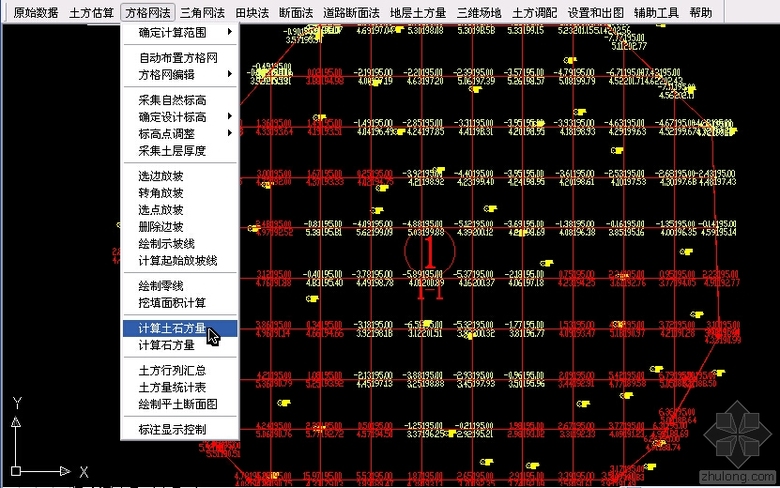The height and width of the screenshot is (488, 780).
Task: Select 绘制零线 in the menu
Action: tap(160, 286)
